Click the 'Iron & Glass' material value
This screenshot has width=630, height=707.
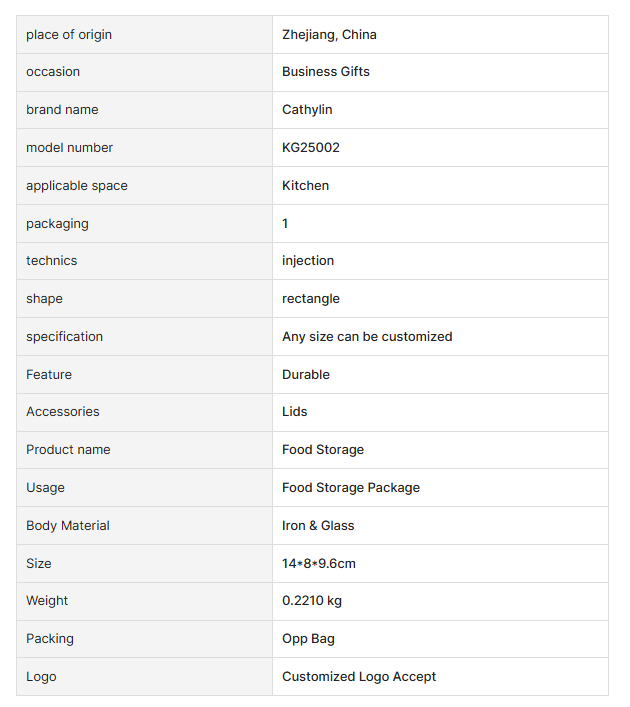tap(318, 526)
